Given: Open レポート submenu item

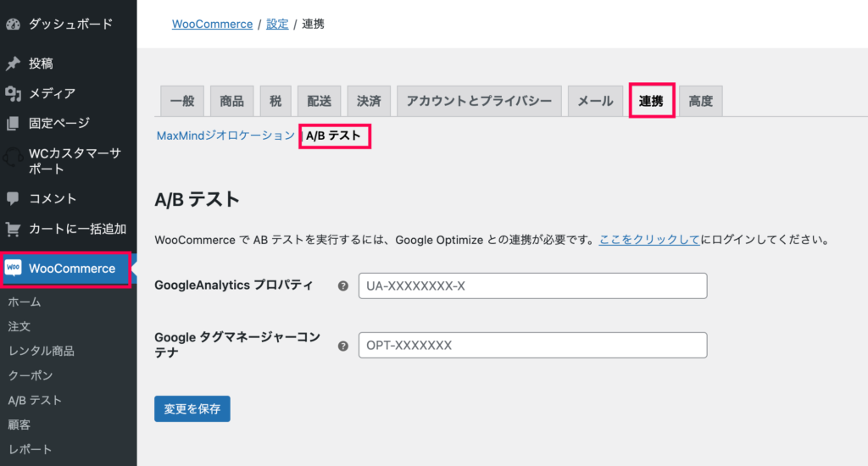Looking at the screenshot, I should [31, 449].
